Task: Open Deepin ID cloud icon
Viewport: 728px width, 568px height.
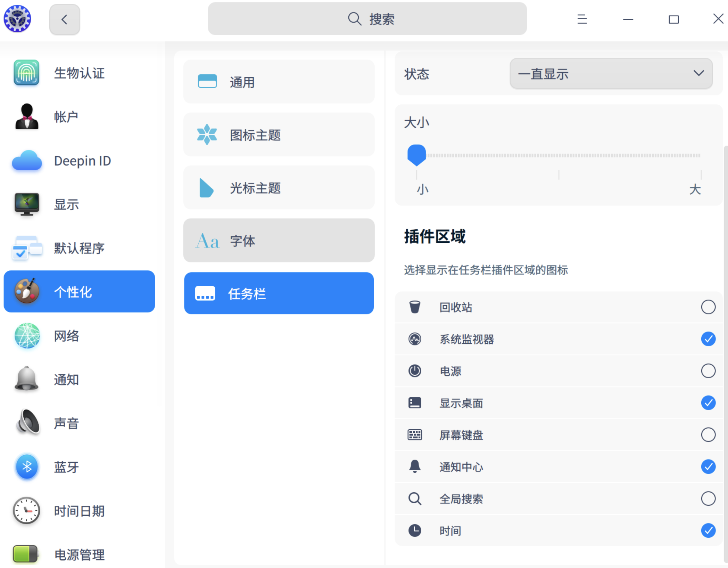Action: click(26, 161)
